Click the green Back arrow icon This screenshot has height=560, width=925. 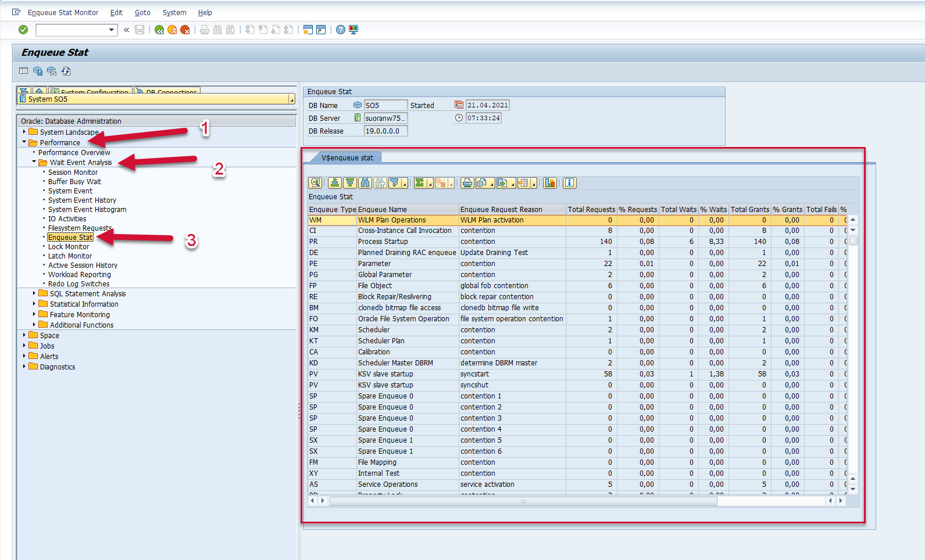tap(159, 30)
